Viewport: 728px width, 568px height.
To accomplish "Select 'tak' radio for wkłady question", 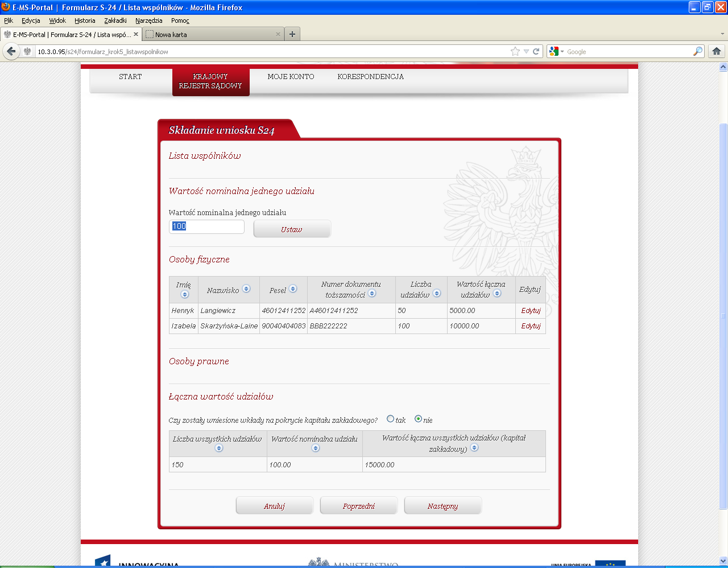I will pos(390,419).
